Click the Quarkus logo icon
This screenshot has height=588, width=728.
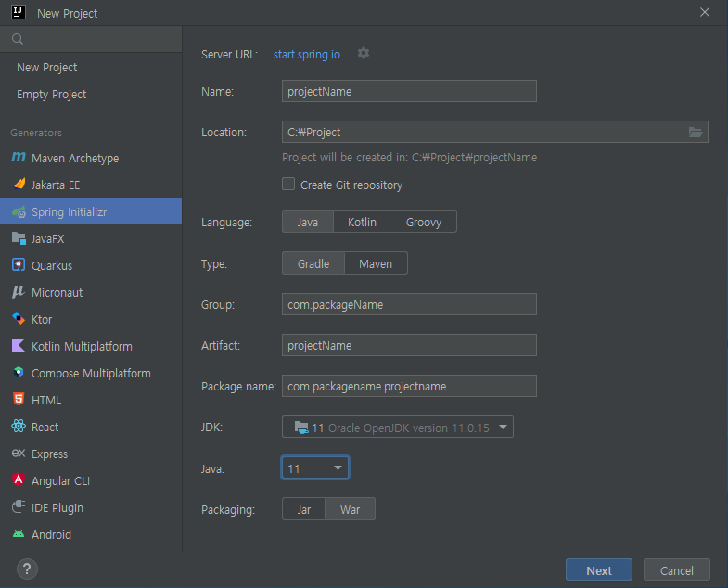pos(19,264)
